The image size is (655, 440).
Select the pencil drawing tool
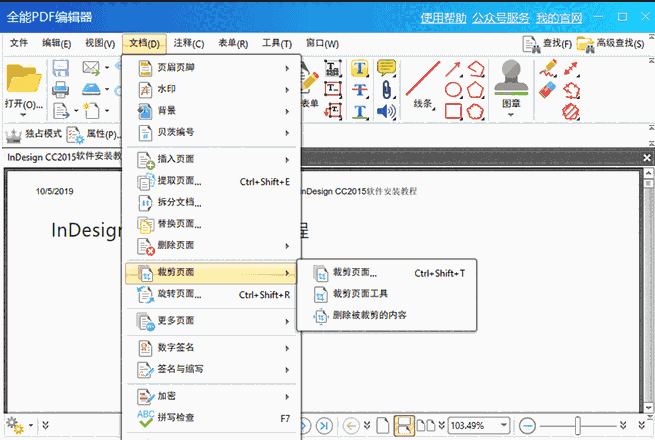(x=548, y=69)
